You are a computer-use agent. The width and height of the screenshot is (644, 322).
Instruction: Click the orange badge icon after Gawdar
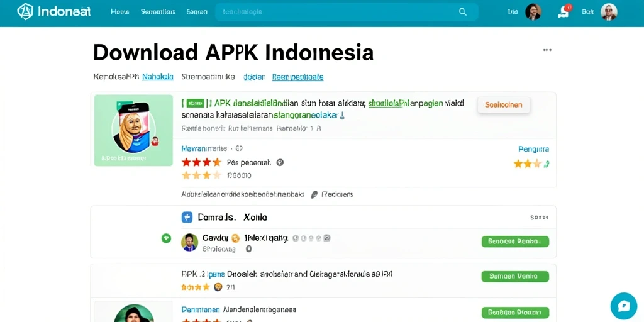pos(235,237)
